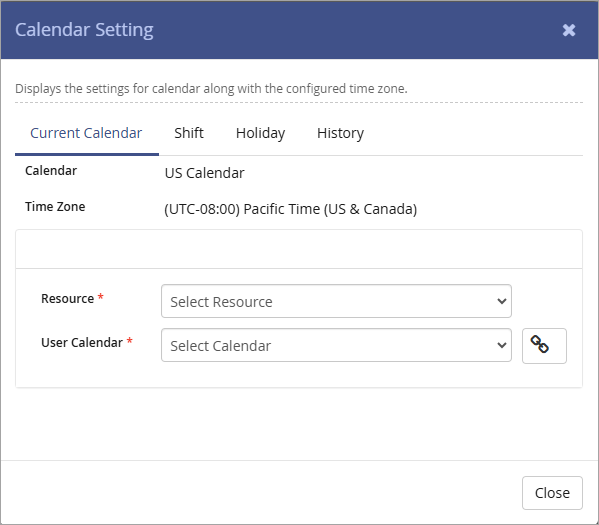Click the Calendar label

[51, 171]
